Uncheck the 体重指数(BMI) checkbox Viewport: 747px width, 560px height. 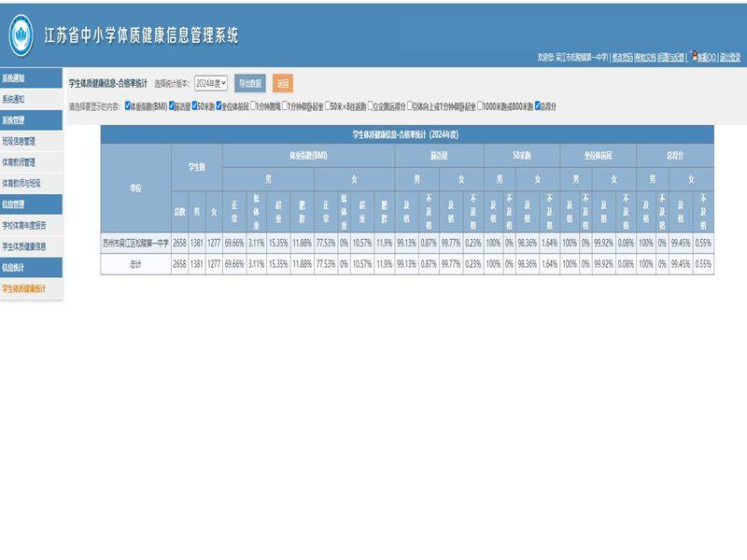point(128,106)
